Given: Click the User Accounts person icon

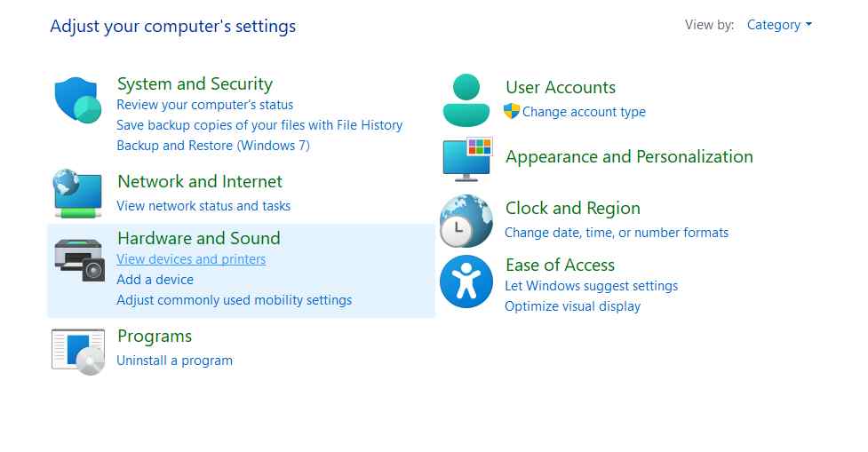Looking at the screenshot, I should [466, 100].
